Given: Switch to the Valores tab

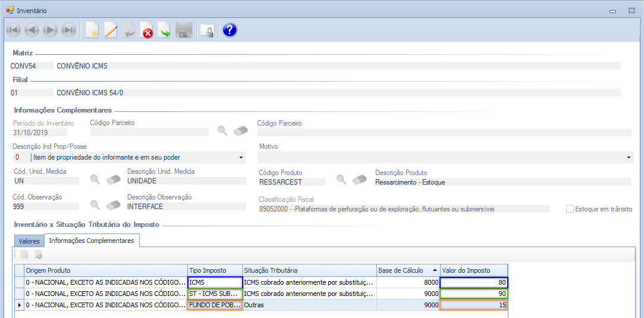Looking at the screenshot, I should point(29,241).
